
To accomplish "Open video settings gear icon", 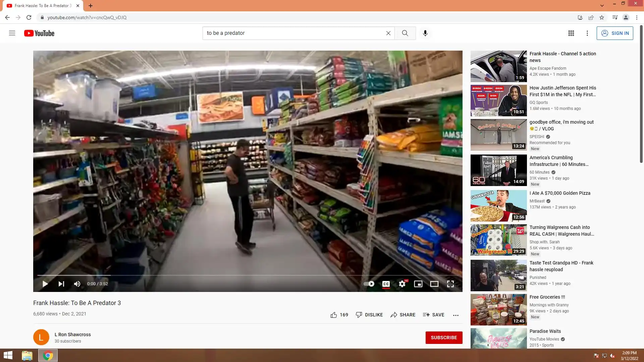I will 402,284.
